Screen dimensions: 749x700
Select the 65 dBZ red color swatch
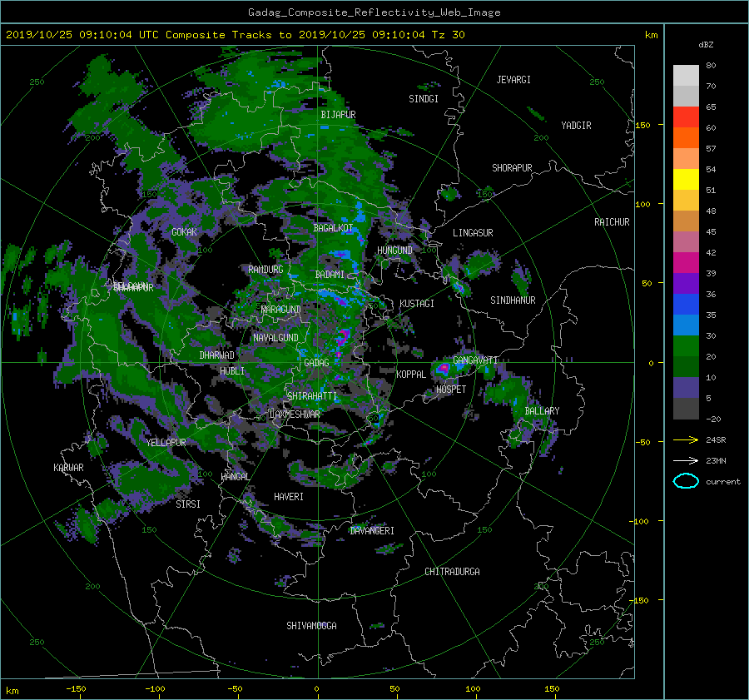pos(686,117)
